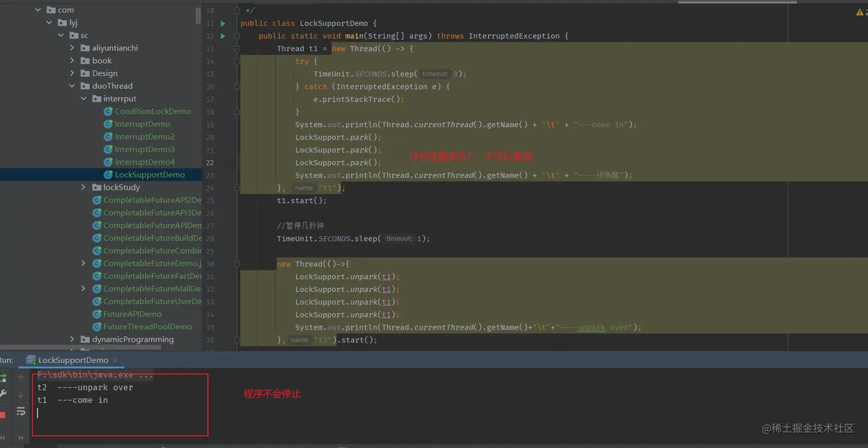
Task: Collapse the interrput package
Action: (x=84, y=99)
